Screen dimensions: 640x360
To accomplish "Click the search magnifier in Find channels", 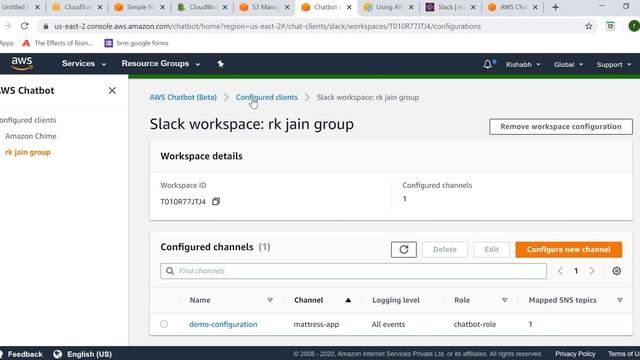I will 170,271.
